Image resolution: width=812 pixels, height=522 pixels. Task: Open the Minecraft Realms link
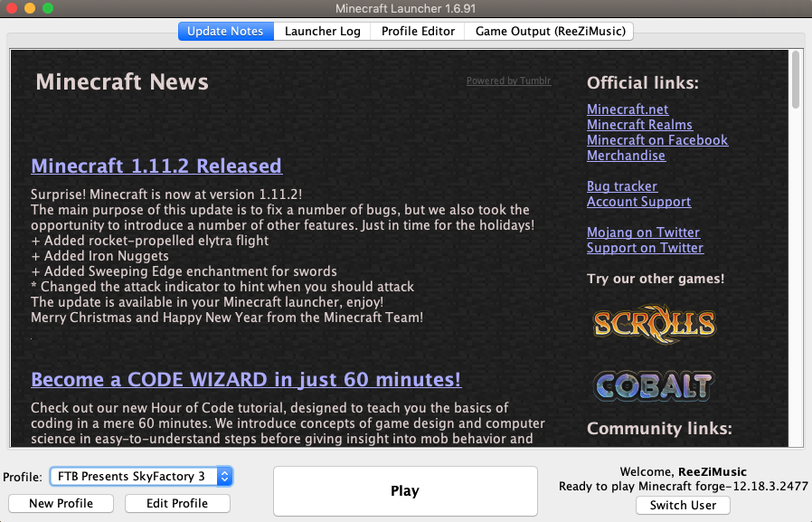click(x=639, y=125)
